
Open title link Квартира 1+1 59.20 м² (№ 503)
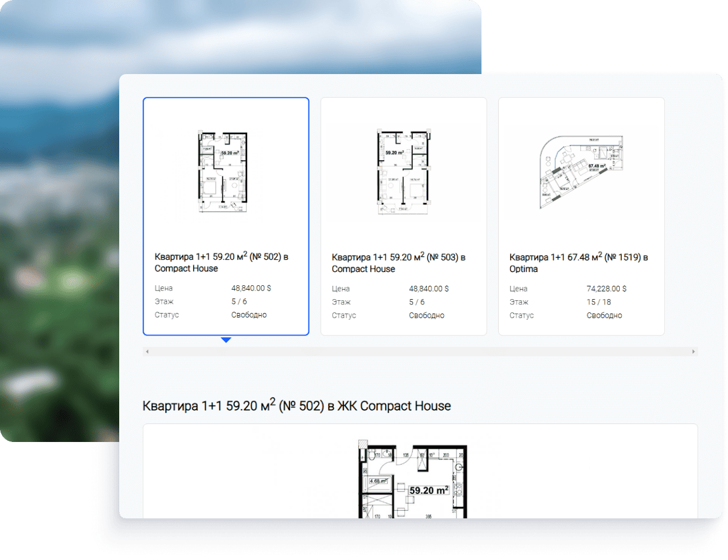(399, 263)
